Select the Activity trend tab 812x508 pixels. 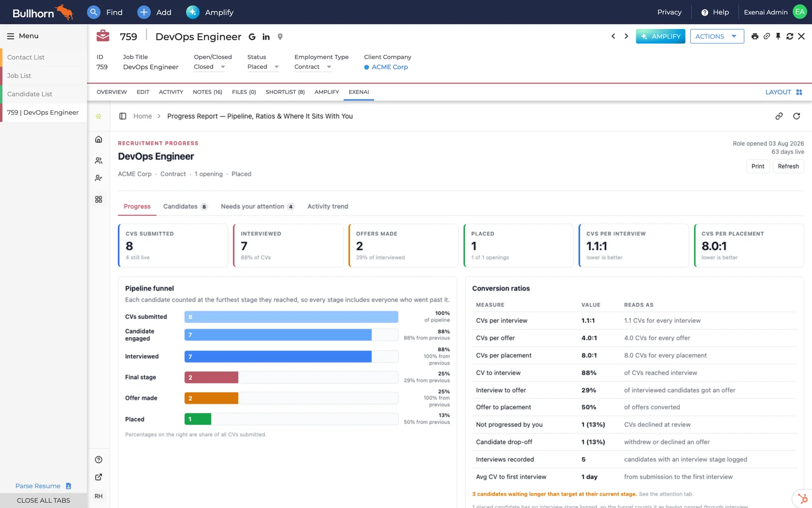click(328, 207)
